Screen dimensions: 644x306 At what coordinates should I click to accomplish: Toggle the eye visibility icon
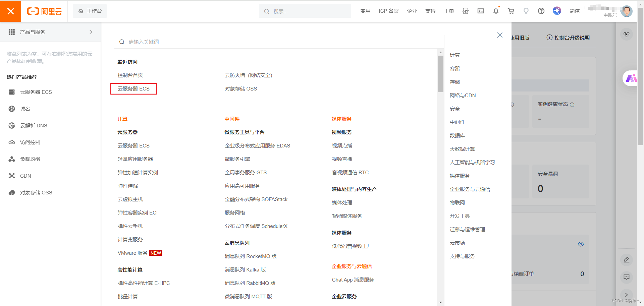(x=581, y=244)
